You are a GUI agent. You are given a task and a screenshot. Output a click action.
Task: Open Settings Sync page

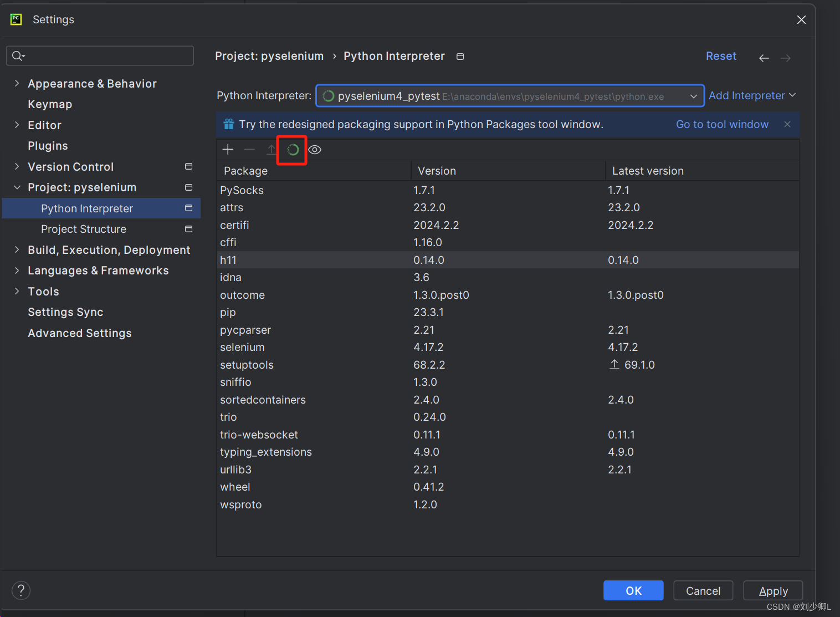[65, 312]
